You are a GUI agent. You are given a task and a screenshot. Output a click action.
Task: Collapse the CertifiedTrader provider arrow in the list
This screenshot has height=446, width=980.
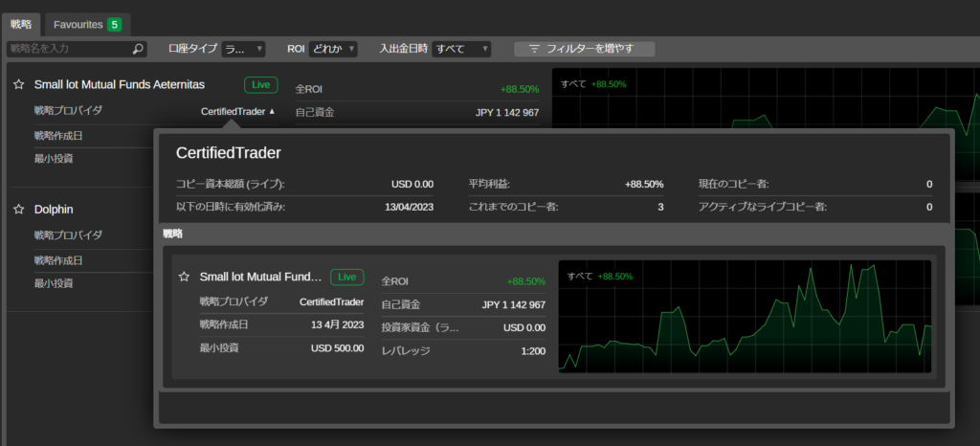(x=272, y=111)
